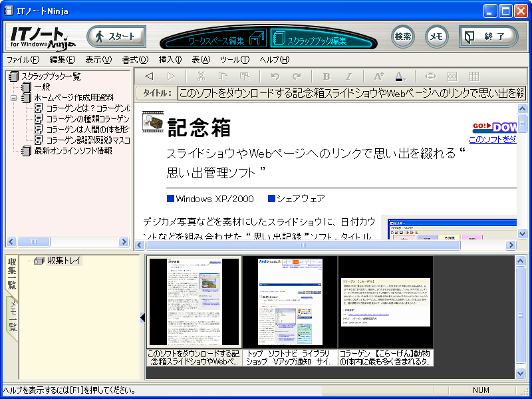Viewport: 532px width, 399px height.
Task: Click the redo arrow icon
Action: tap(297, 76)
